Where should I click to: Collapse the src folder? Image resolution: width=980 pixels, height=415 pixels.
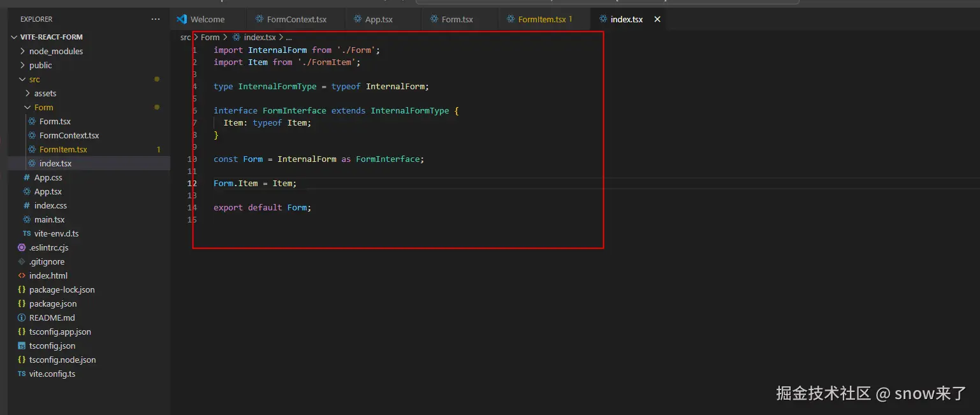coord(23,79)
